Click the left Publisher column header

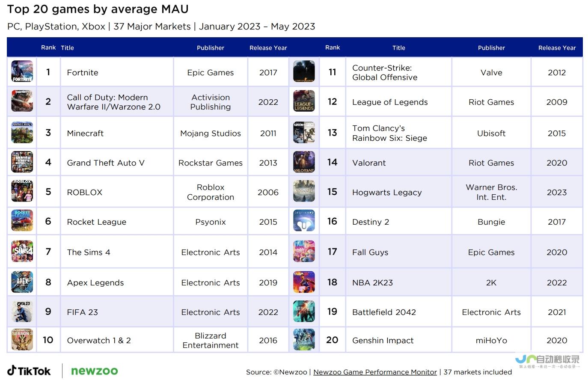point(211,48)
